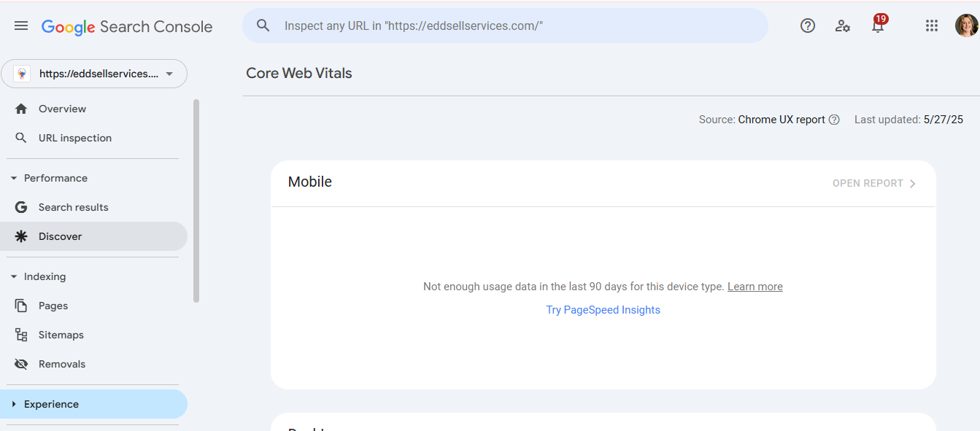
Task: Select Discover in the sidebar
Action: pos(93,236)
